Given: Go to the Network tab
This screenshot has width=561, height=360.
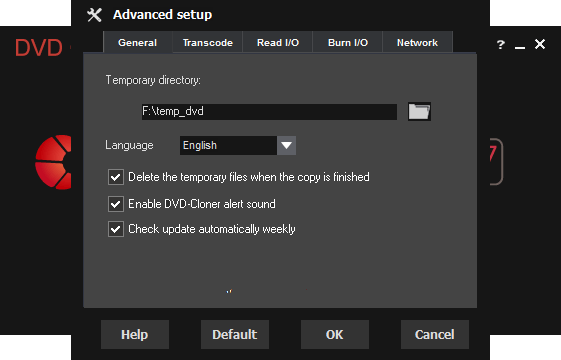Looking at the screenshot, I should pyautogui.click(x=418, y=42).
